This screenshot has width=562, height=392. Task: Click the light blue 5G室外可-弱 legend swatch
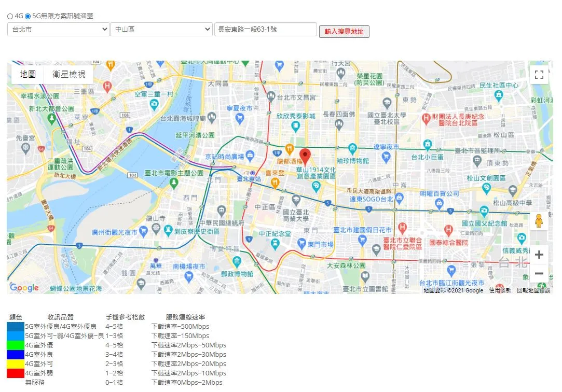[x=16, y=336]
